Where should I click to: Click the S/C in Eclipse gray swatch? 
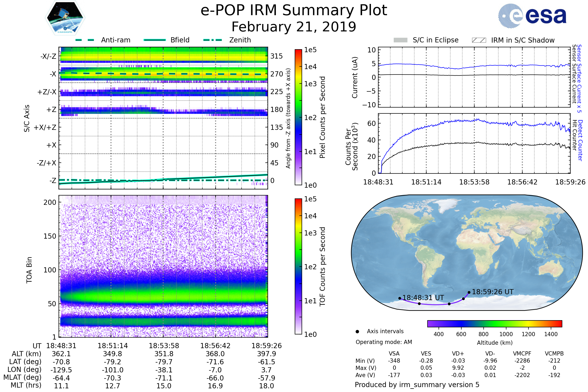400,40
